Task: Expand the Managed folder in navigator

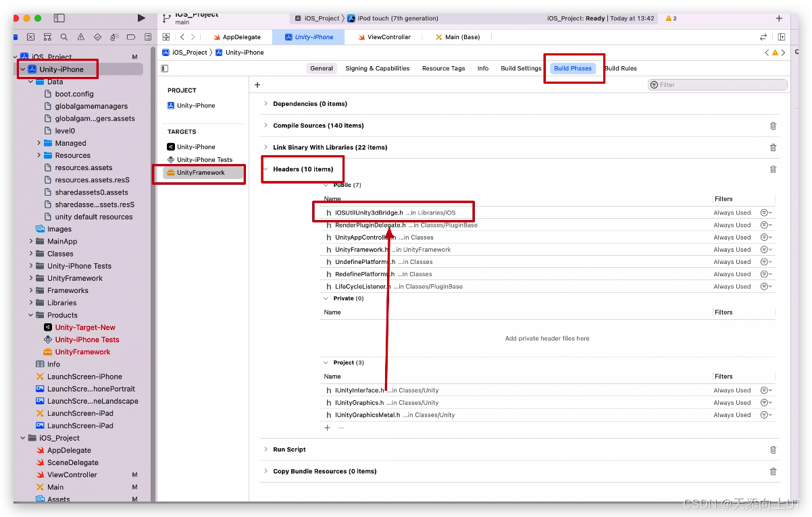Action: coord(39,143)
